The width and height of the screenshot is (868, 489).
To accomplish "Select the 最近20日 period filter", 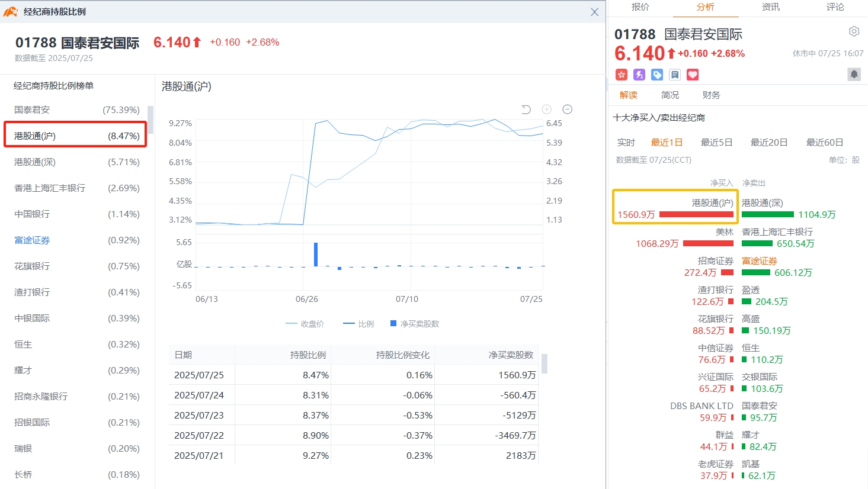I will click(x=769, y=143).
